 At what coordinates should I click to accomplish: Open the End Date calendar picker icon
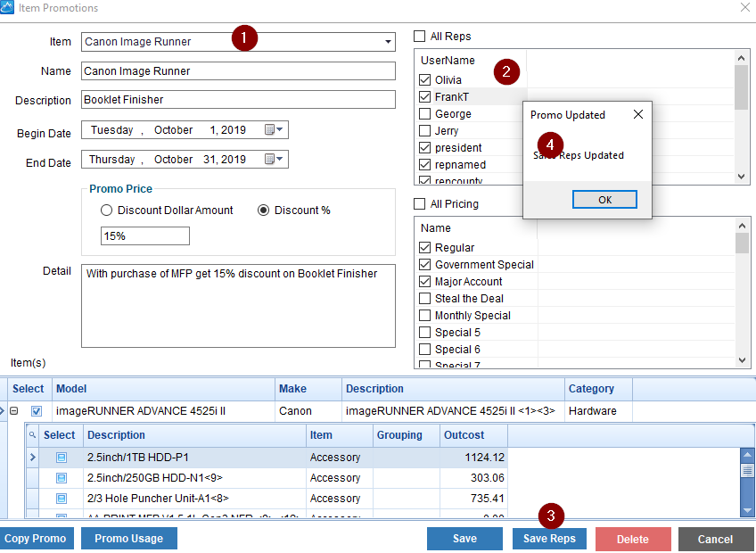coord(274,159)
